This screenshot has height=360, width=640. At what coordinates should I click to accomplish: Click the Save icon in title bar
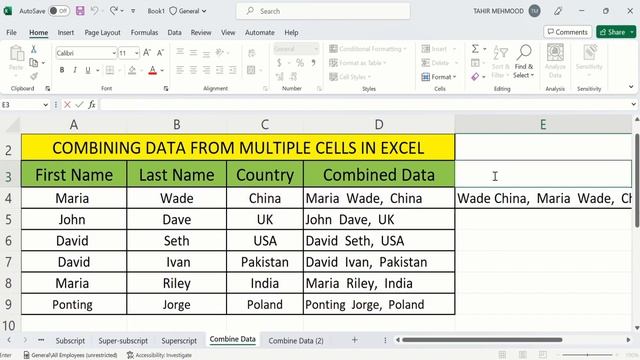click(80, 11)
